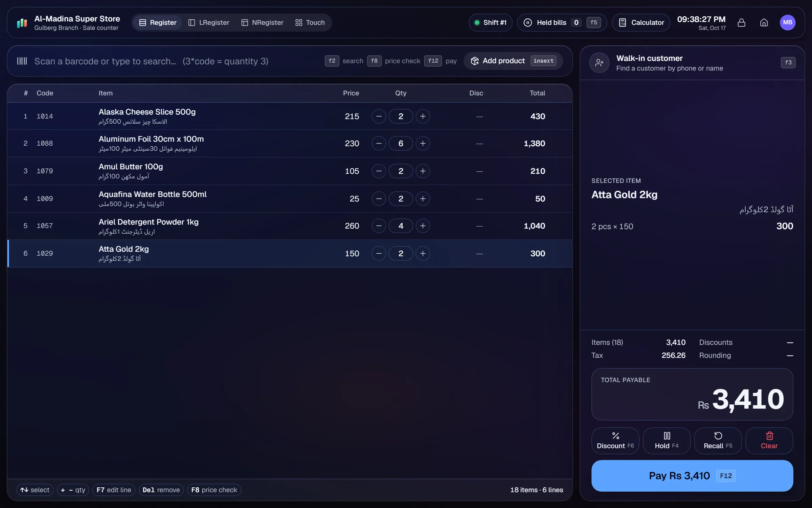The width and height of the screenshot is (812, 508).
Task: Click F8 price check hint in footer
Action: (214, 490)
